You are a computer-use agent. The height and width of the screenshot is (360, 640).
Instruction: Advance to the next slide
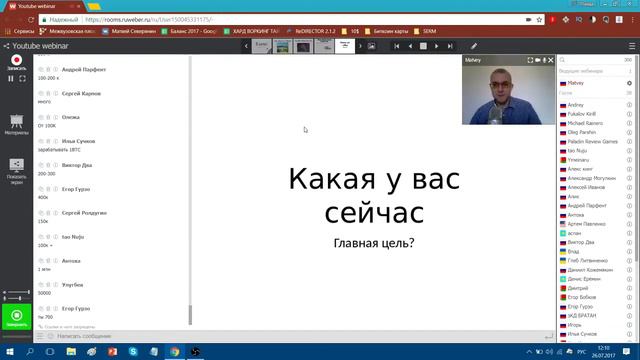(436, 46)
